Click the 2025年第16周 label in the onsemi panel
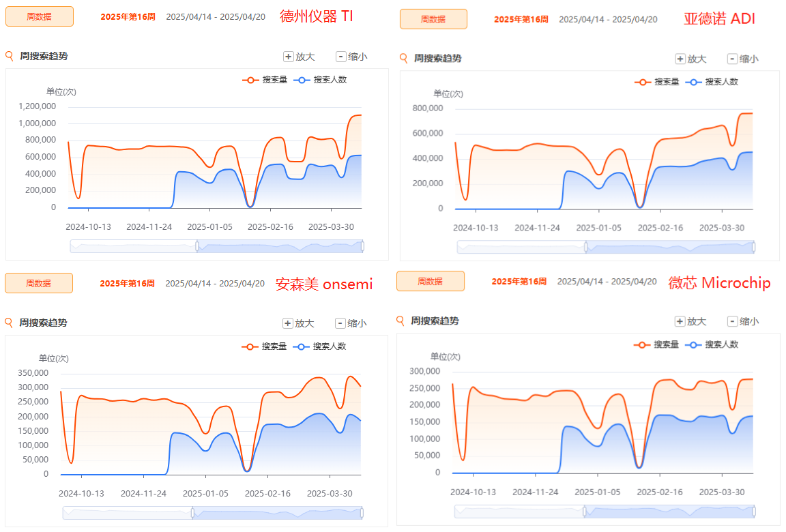Viewport: 786px width, 532px height. point(128,283)
